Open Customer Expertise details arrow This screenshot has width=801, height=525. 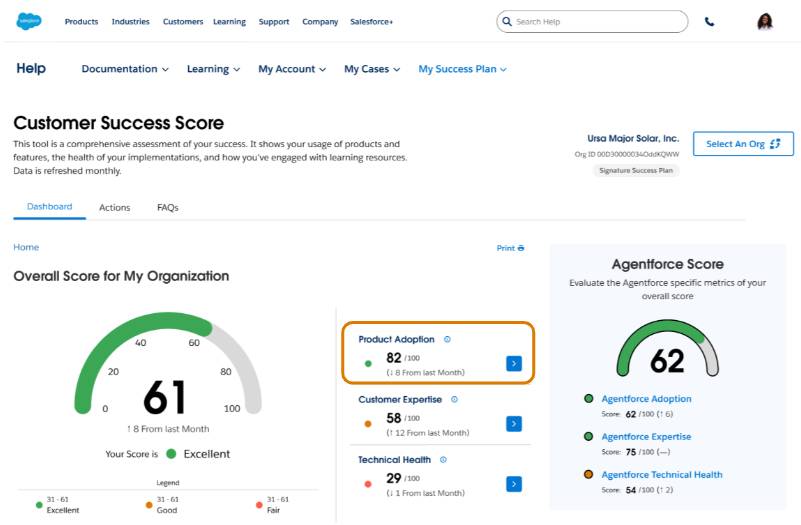514,424
